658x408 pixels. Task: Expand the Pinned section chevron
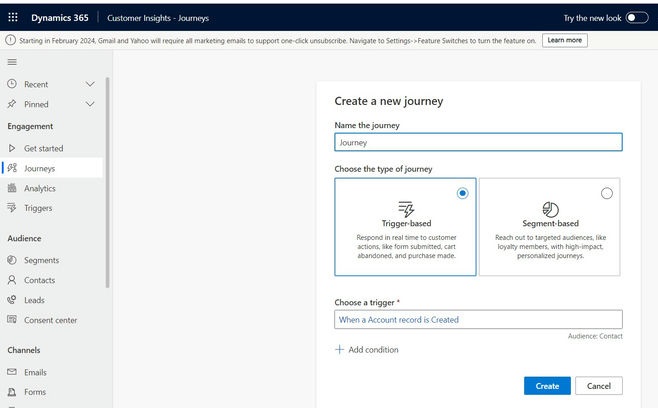[x=90, y=104]
